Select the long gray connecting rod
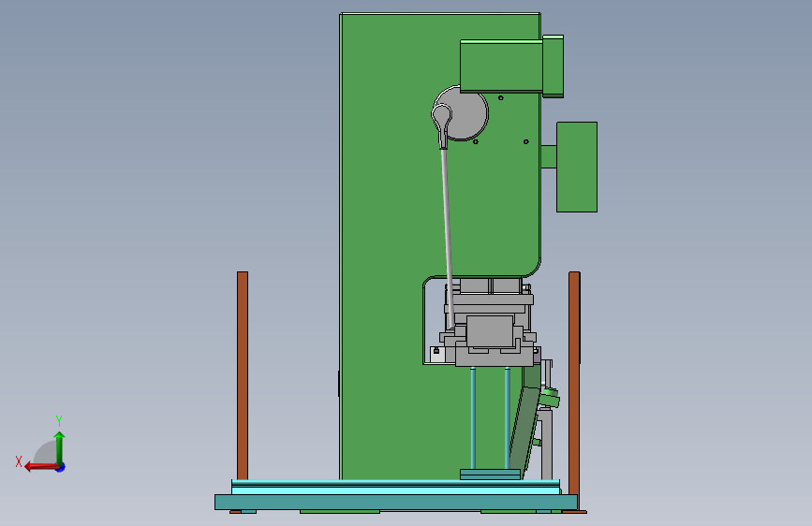 pos(448,238)
